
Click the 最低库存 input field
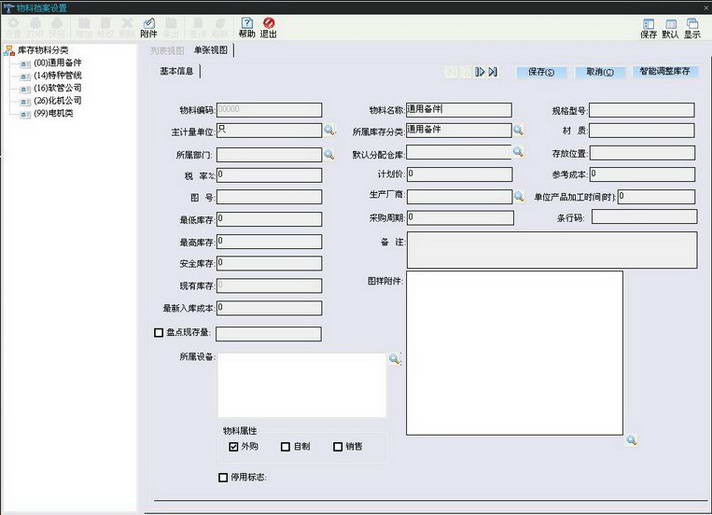pyautogui.click(x=269, y=219)
